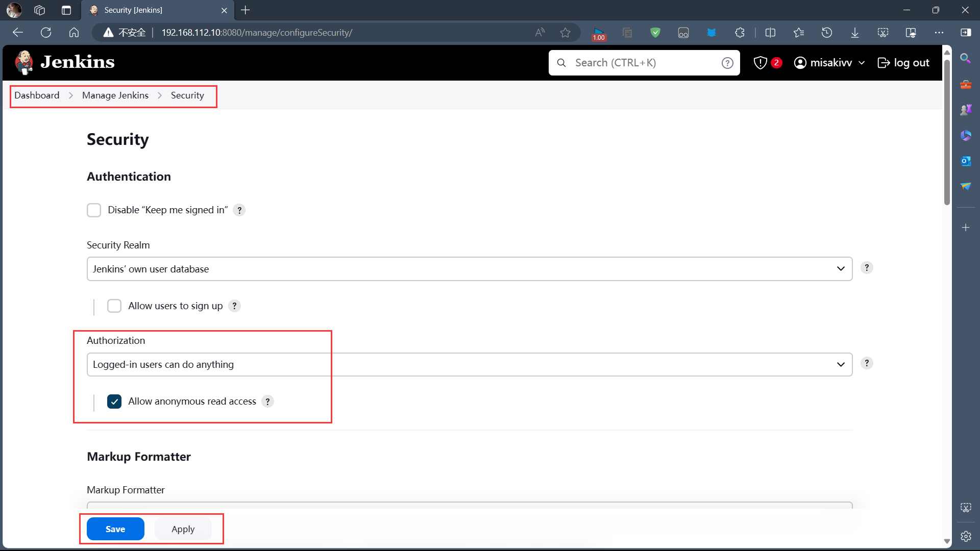The height and width of the screenshot is (551, 980).
Task: Open help for Allow anonymous read access
Action: 267,402
